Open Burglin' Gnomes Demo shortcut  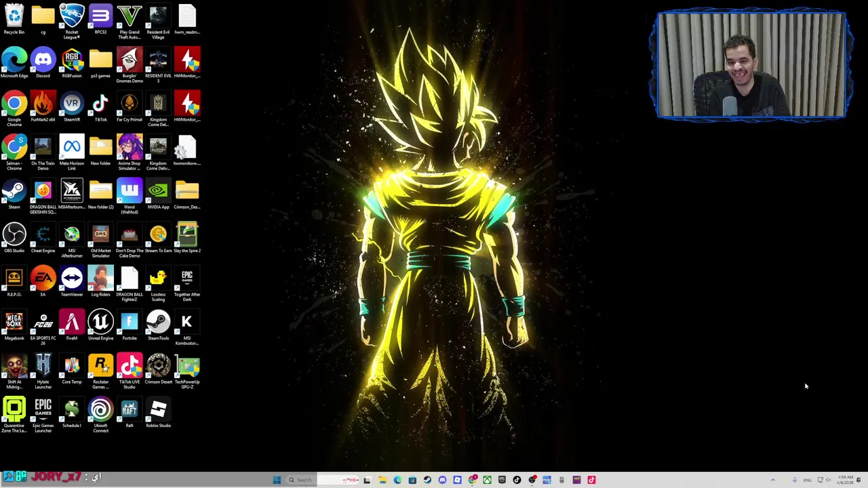[x=129, y=65]
